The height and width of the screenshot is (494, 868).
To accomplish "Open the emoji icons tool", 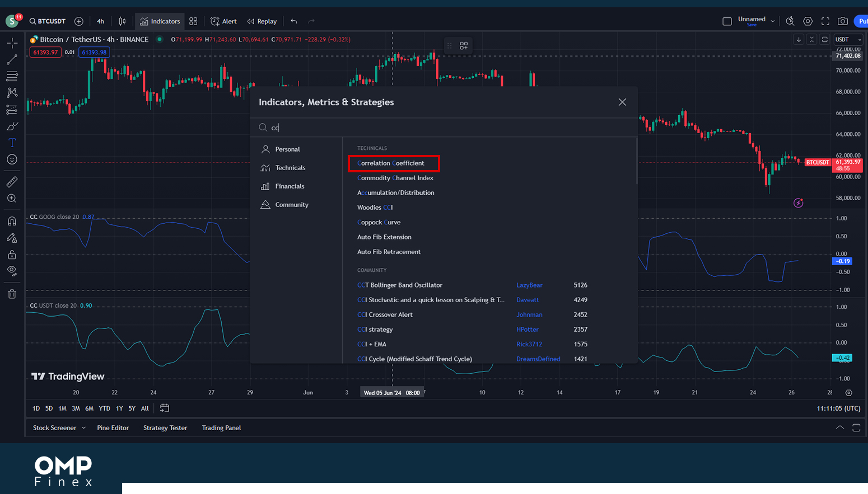I will tap(12, 160).
